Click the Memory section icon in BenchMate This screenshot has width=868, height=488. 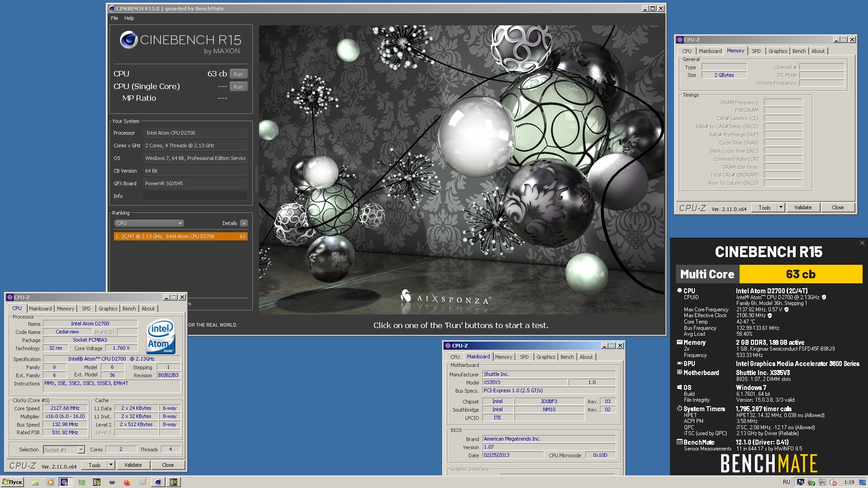(679, 342)
